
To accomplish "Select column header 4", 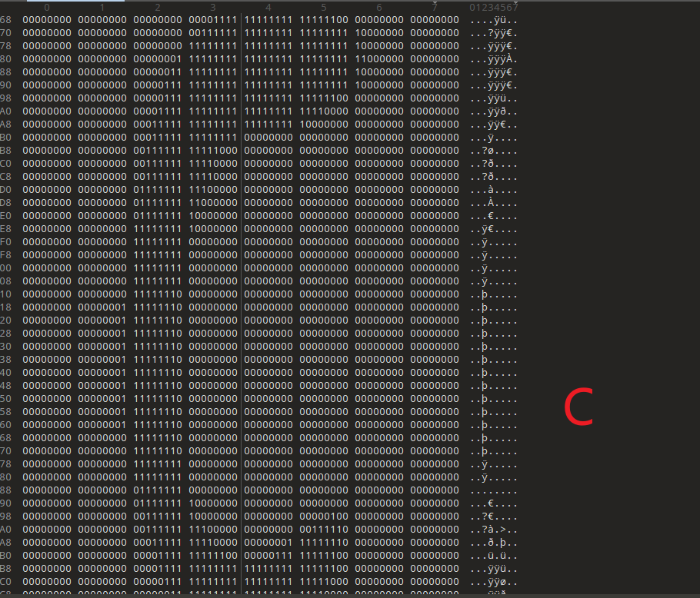I will point(268,8).
